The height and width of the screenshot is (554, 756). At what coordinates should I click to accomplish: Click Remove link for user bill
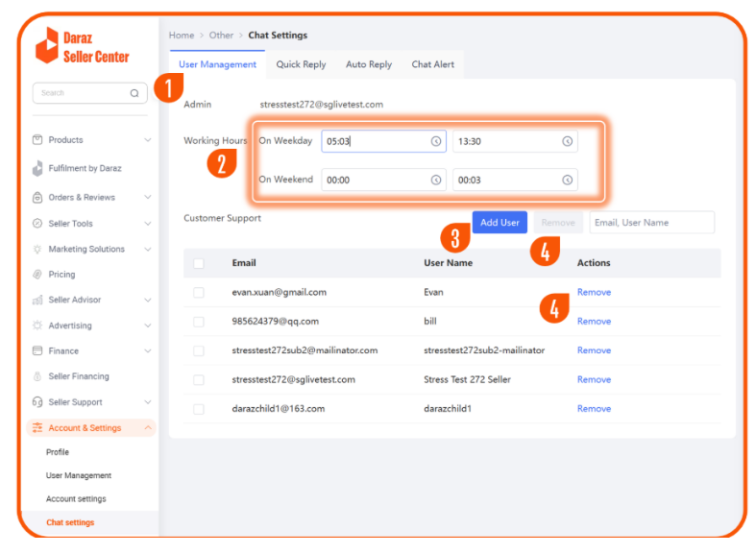(594, 322)
